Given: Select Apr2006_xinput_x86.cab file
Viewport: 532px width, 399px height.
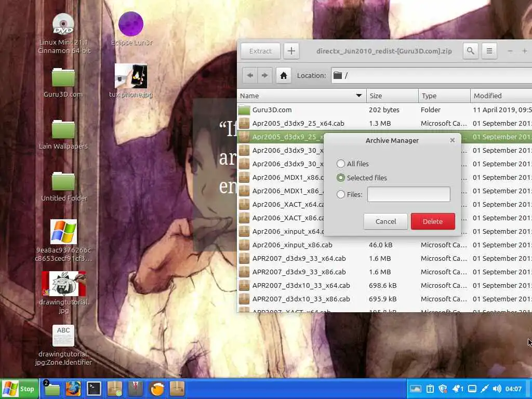Looking at the screenshot, I should click(x=384, y=245).
